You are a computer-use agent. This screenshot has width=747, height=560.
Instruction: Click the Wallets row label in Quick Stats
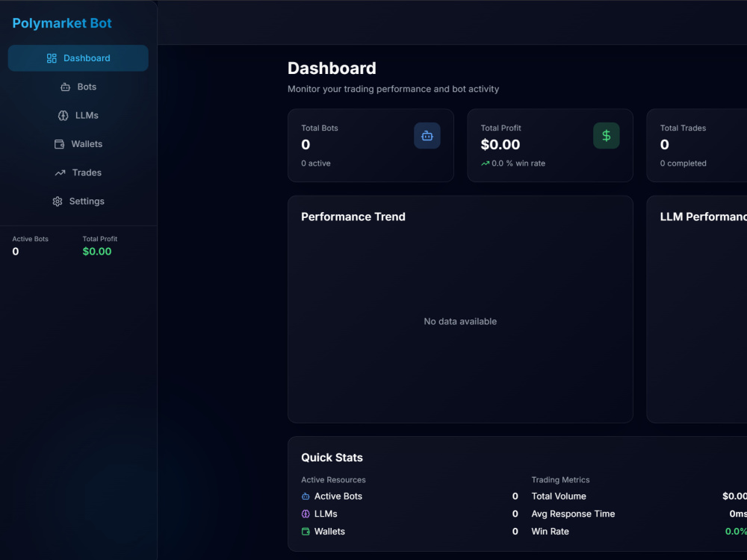(x=329, y=532)
